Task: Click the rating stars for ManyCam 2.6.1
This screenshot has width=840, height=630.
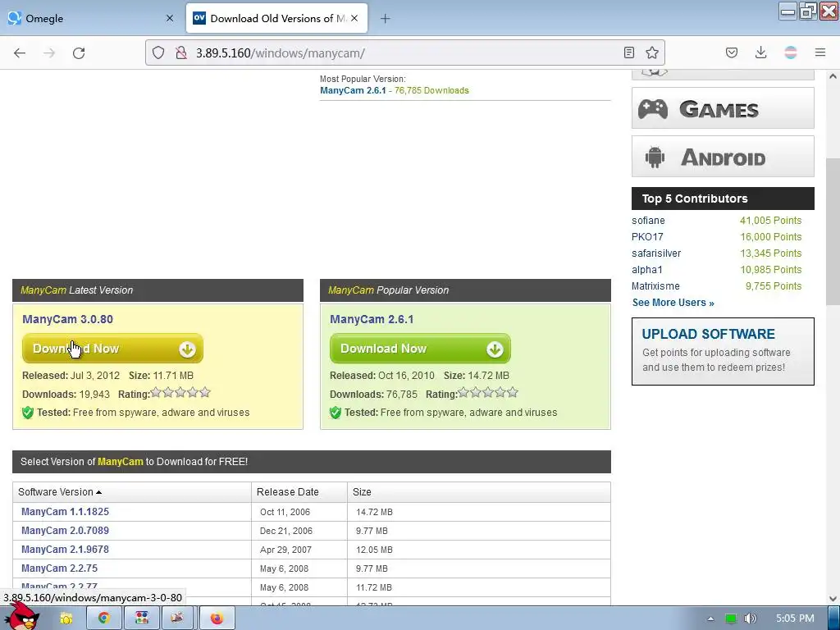Action: point(488,393)
